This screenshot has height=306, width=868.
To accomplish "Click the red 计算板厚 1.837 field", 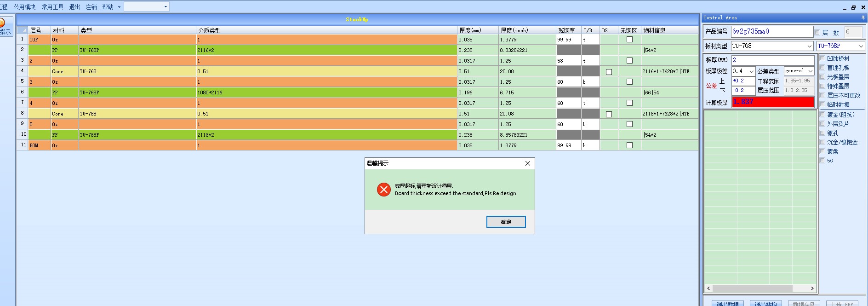I will (x=773, y=102).
